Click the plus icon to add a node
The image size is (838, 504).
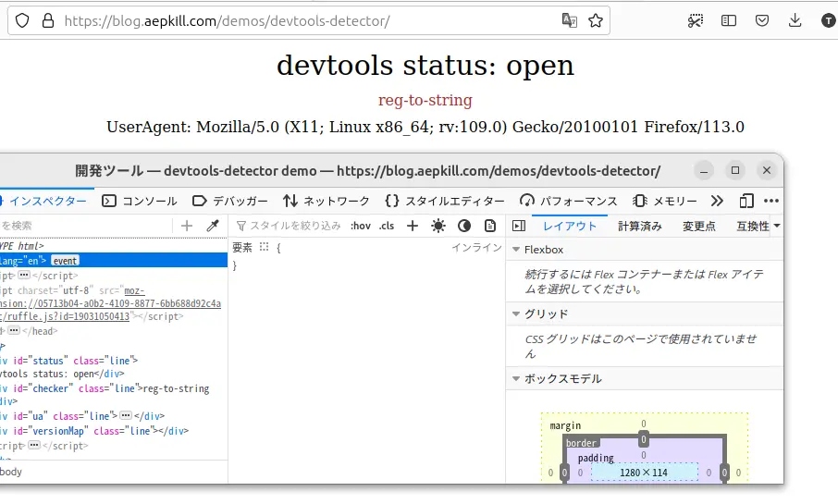[x=187, y=226]
